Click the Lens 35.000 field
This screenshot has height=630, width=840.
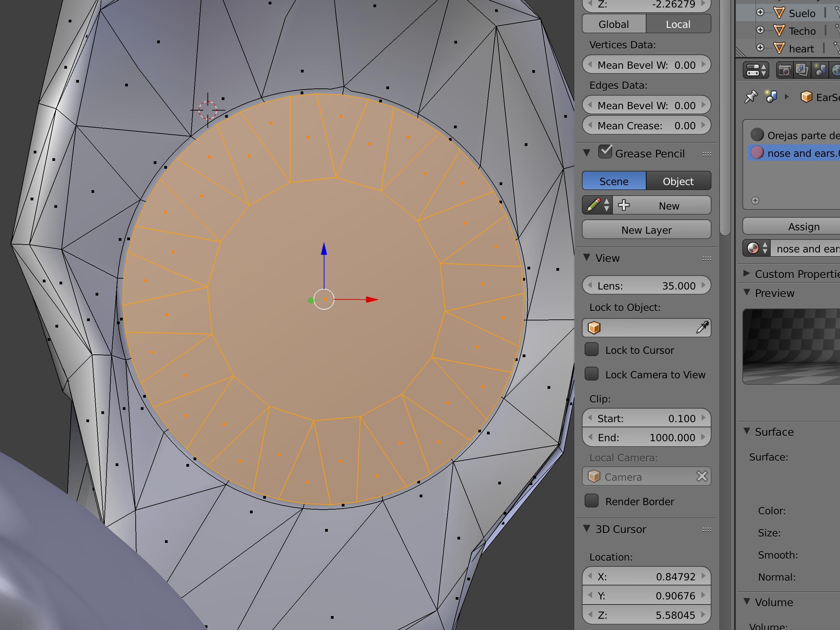point(646,285)
